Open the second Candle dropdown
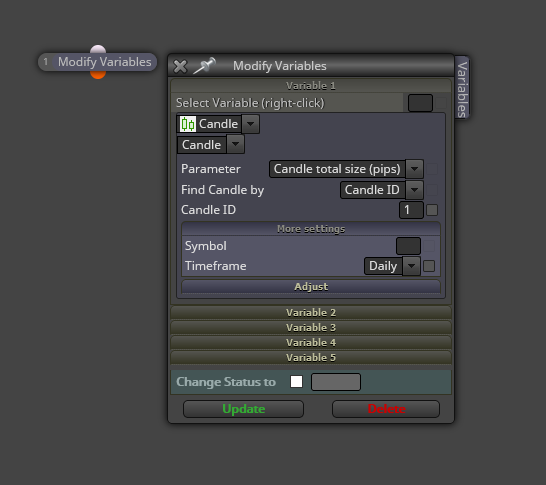546x485 pixels. pos(235,144)
